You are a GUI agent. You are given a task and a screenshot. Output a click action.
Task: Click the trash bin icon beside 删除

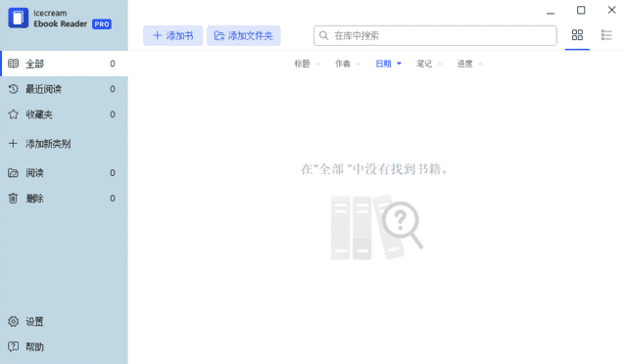pyautogui.click(x=13, y=199)
